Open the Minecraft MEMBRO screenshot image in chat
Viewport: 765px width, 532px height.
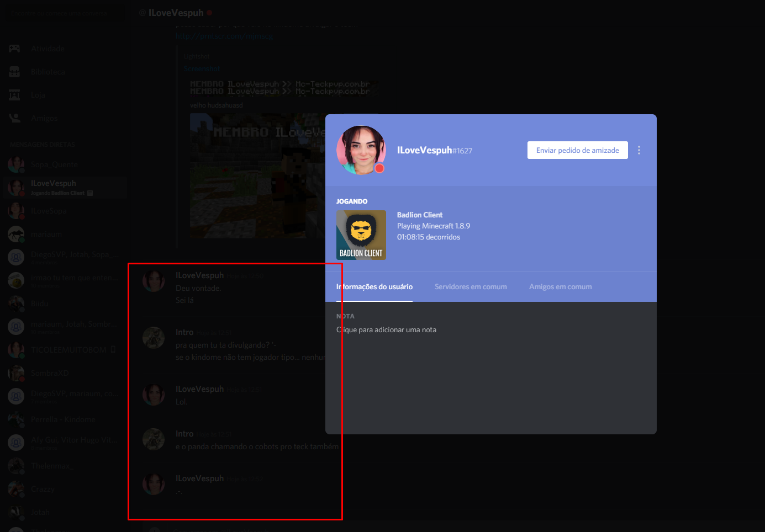tap(257, 175)
